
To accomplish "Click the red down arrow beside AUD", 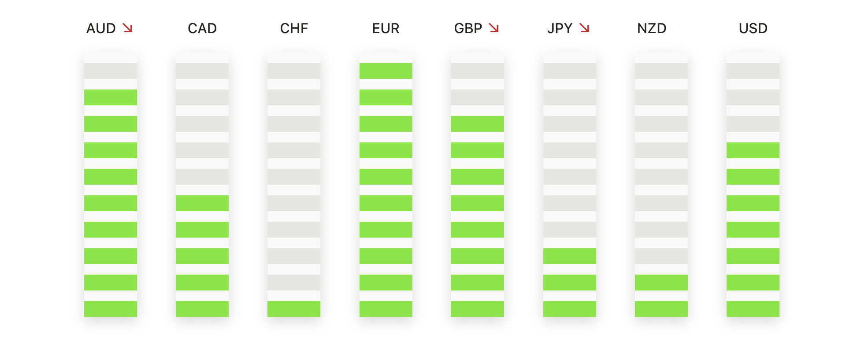I will tap(128, 28).
